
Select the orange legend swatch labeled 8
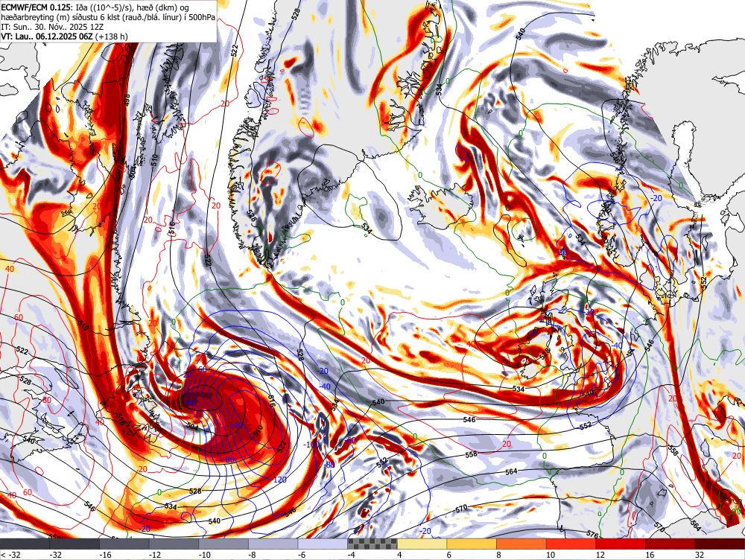click(521, 544)
